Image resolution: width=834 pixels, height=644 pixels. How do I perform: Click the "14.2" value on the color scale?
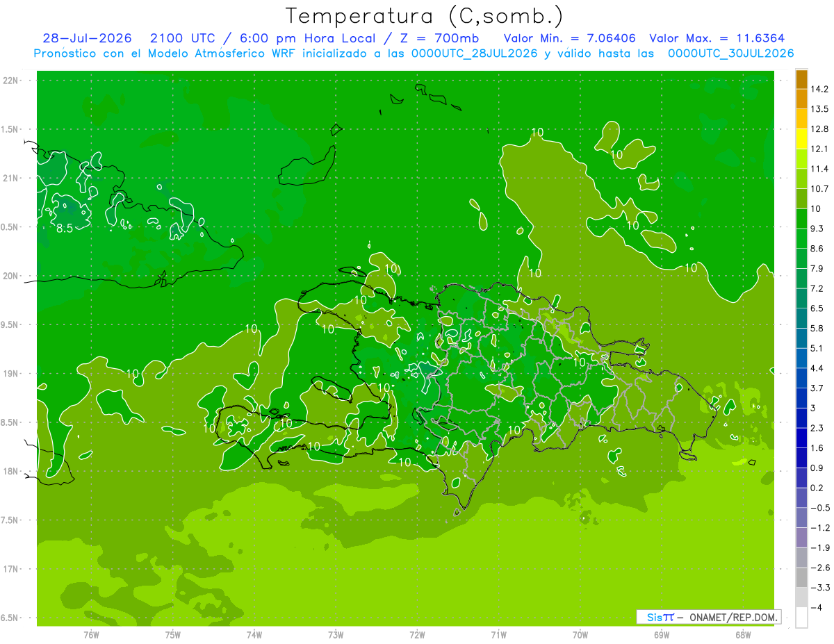(821, 89)
